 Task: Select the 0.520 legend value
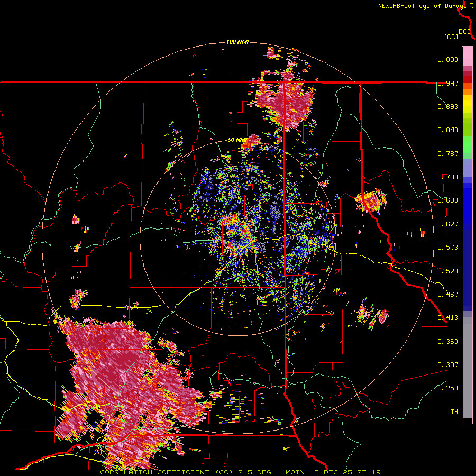[448, 271]
